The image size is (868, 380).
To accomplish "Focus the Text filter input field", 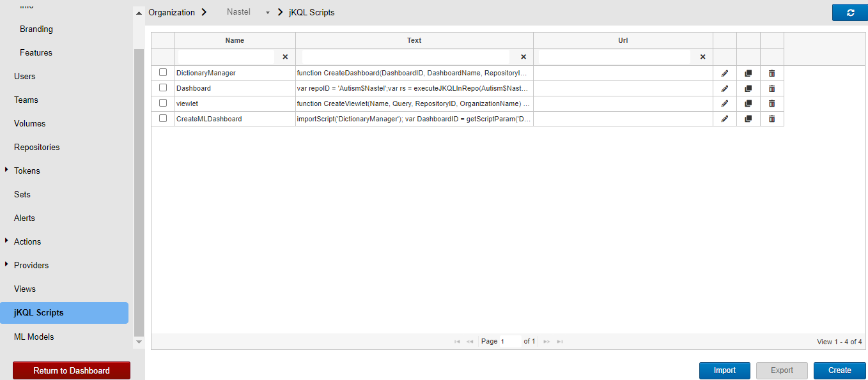I will (406, 57).
